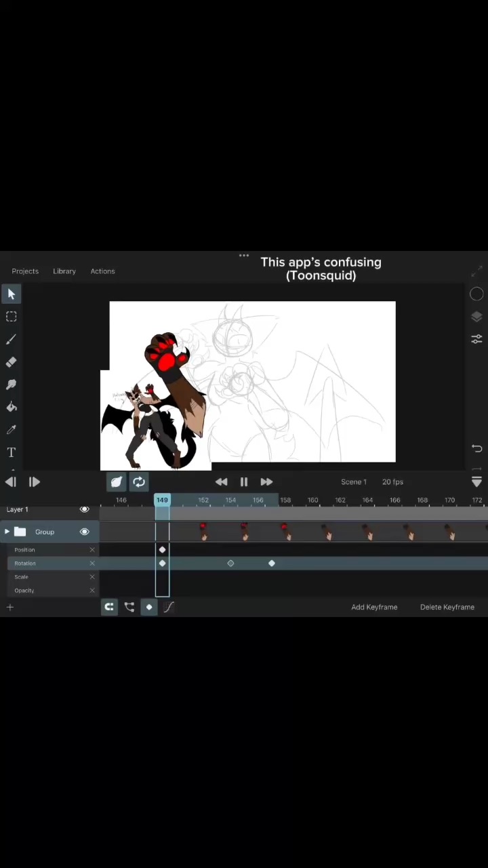
Task: Open the layers panel icon
Action: pyautogui.click(x=476, y=317)
